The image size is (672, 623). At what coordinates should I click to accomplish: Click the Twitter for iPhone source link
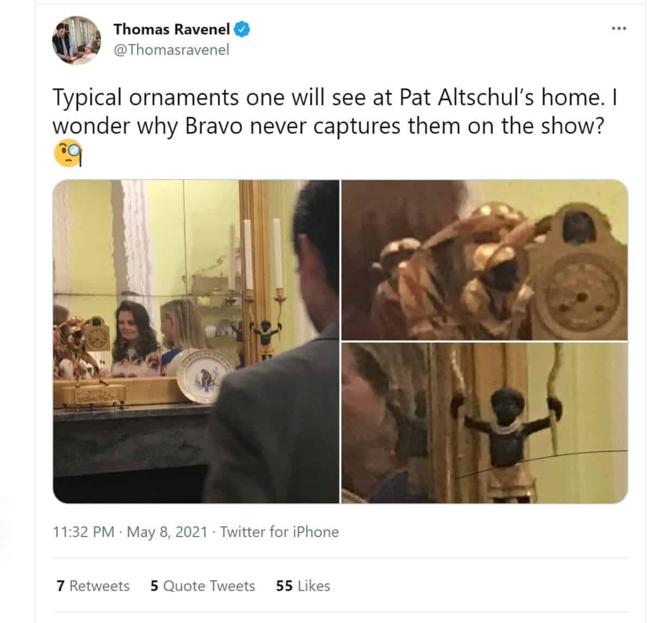tap(280, 532)
